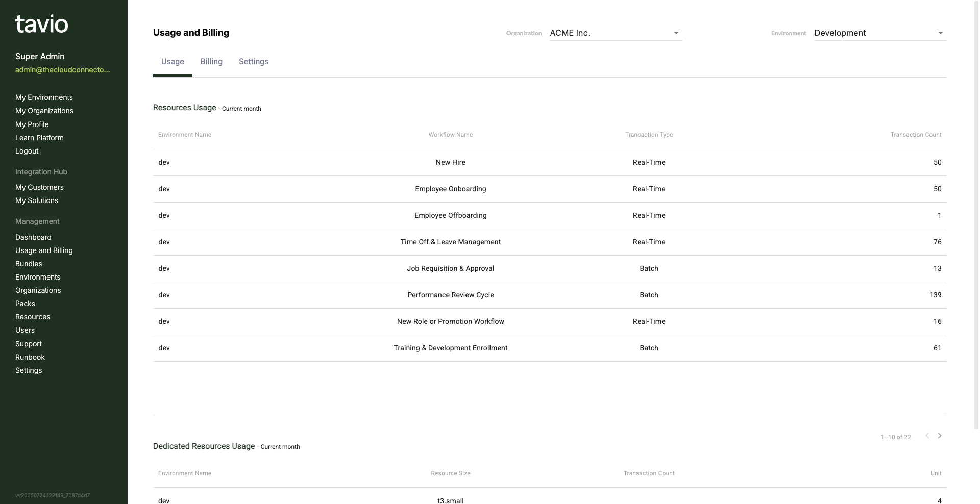Open the Users management page
This screenshot has width=980, height=504.
25,330
